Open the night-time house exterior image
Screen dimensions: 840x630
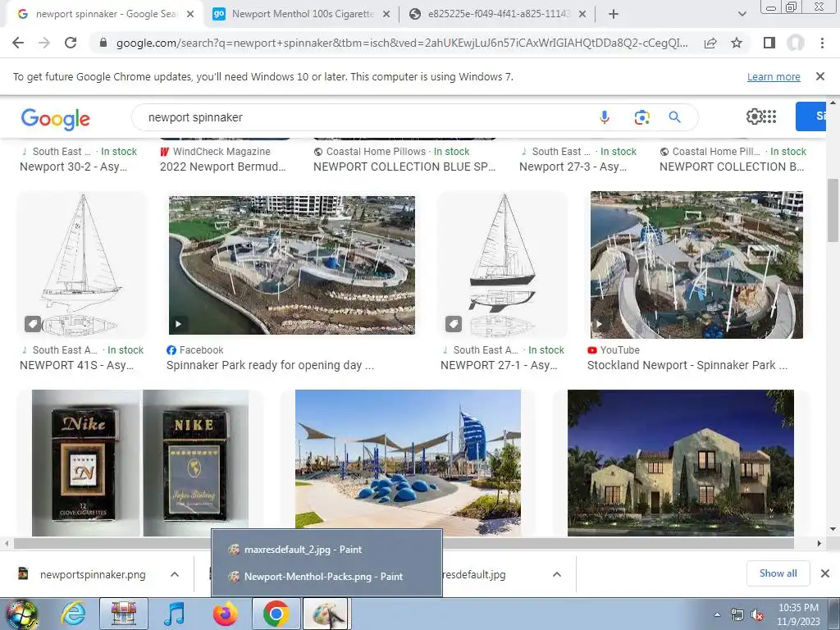coord(680,463)
